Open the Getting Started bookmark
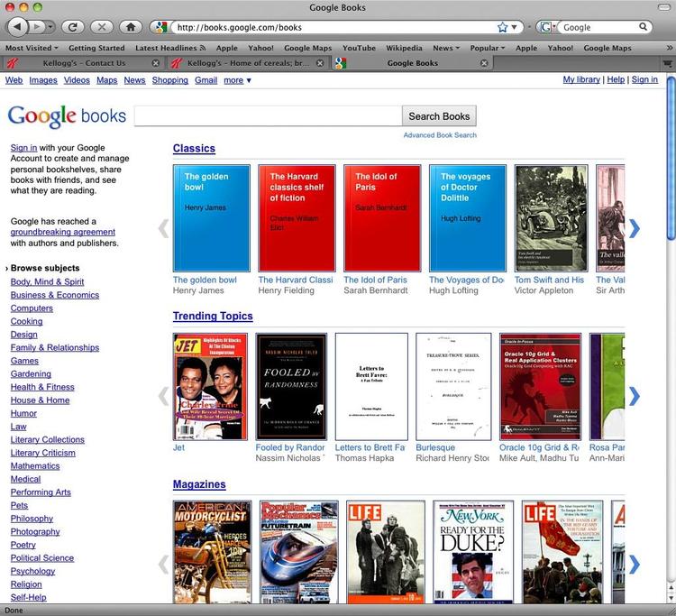Viewport: 676px width, 616px height. 96,48
